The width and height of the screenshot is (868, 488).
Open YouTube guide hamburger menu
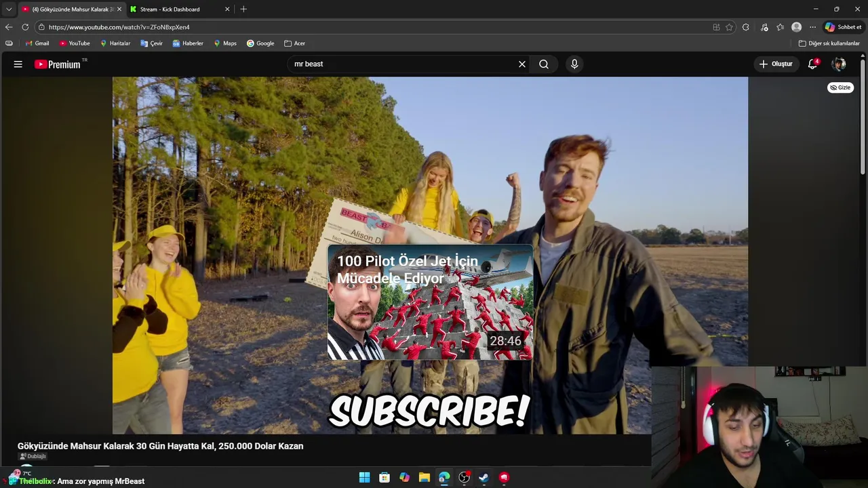pyautogui.click(x=18, y=64)
